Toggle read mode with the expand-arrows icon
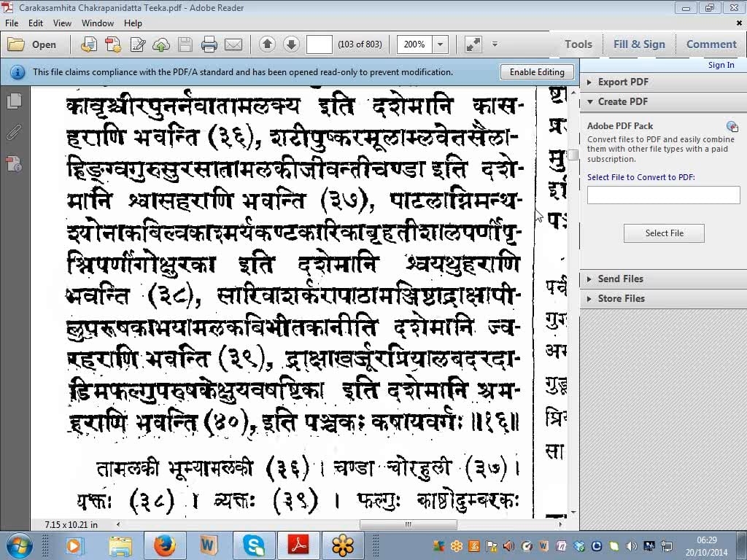The image size is (747, 560). click(473, 44)
